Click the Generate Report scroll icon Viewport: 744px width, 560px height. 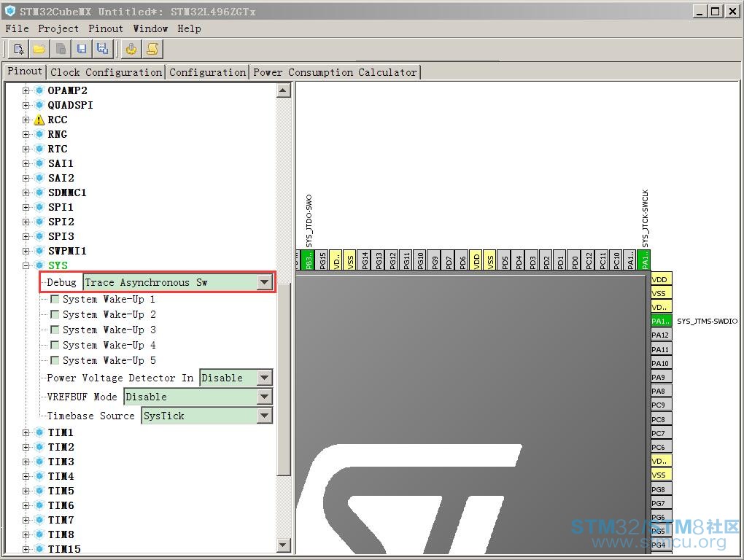152,49
